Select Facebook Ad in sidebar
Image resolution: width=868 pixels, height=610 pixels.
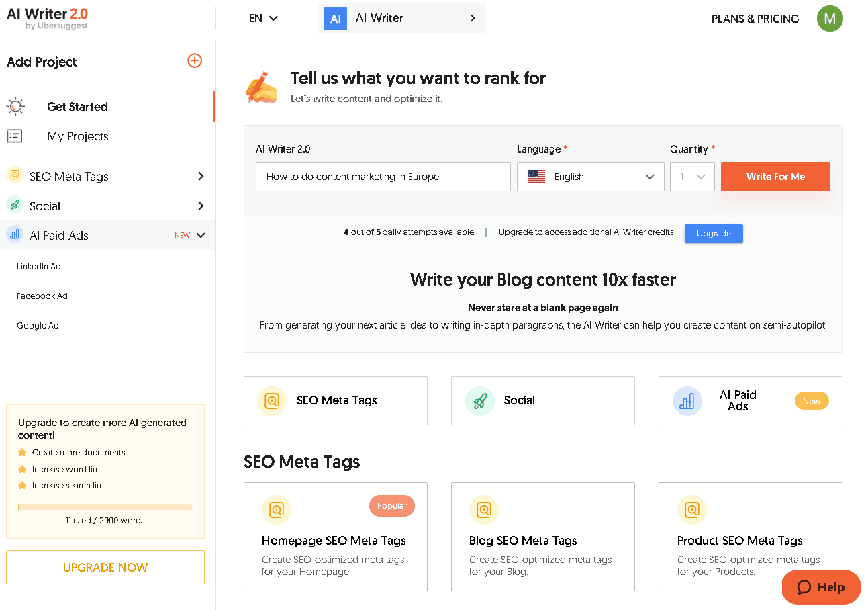(42, 296)
